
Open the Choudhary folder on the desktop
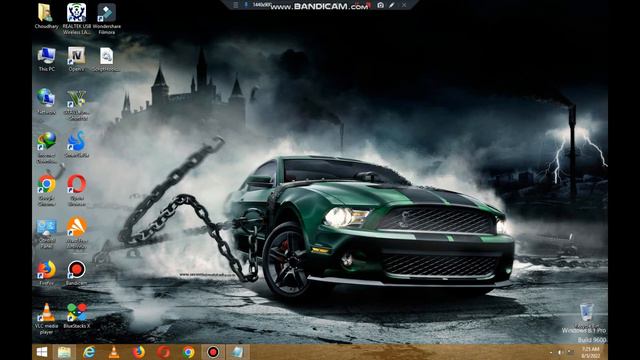tap(46, 16)
